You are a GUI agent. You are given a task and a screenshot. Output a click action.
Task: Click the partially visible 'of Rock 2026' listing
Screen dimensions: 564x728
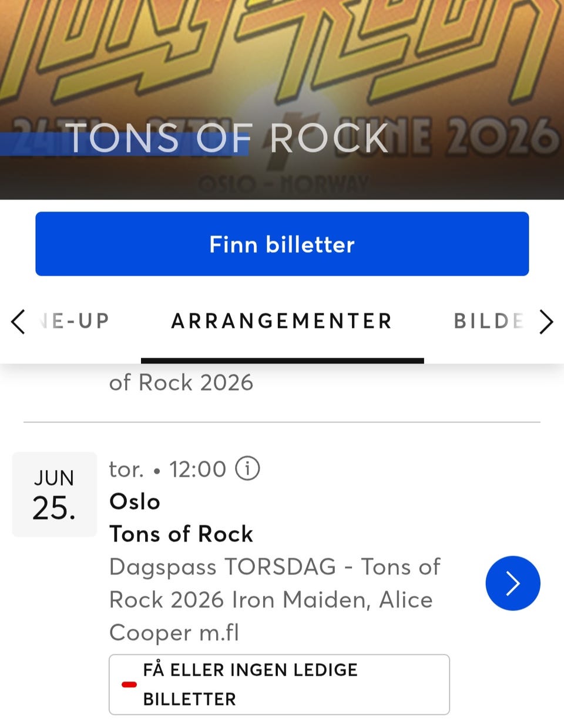181,383
